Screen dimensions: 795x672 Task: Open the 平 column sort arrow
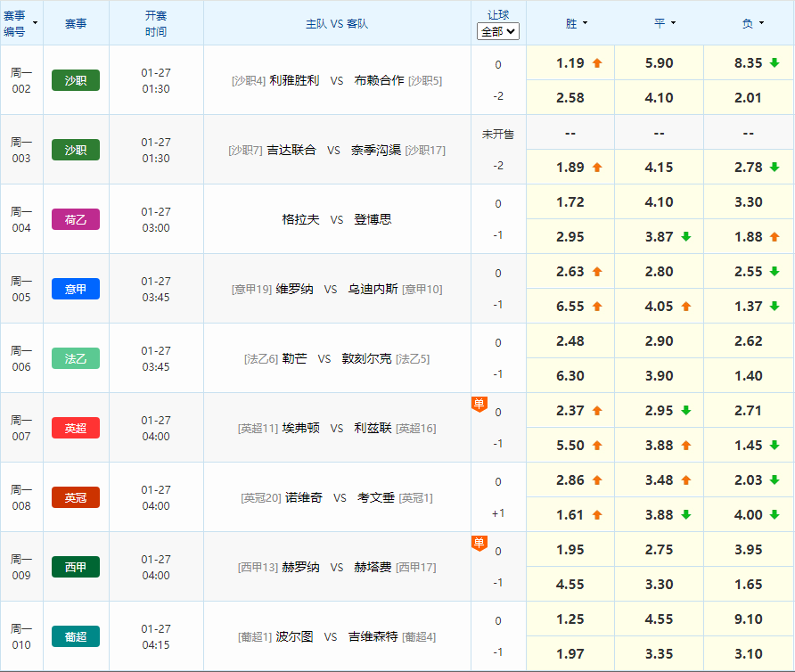tap(673, 23)
